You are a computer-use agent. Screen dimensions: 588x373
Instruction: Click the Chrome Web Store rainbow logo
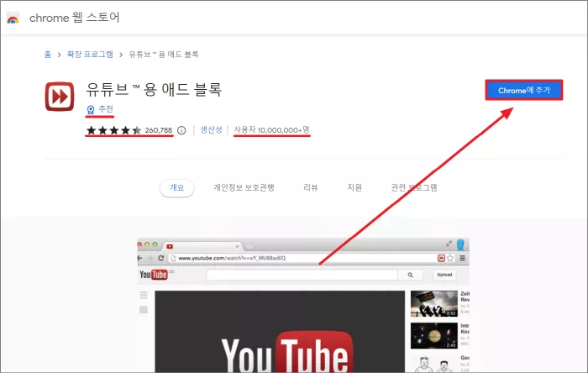tap(13, 18)
